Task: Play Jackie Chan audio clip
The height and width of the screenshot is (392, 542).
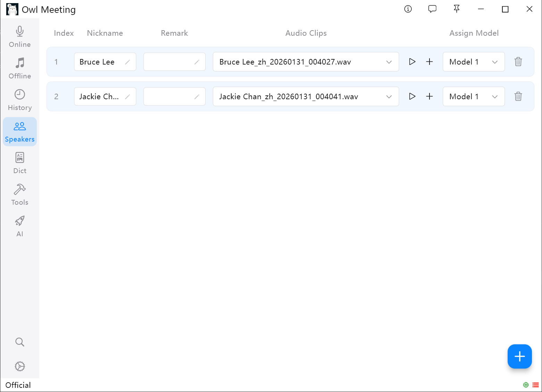Action: (x=412, y=96)
